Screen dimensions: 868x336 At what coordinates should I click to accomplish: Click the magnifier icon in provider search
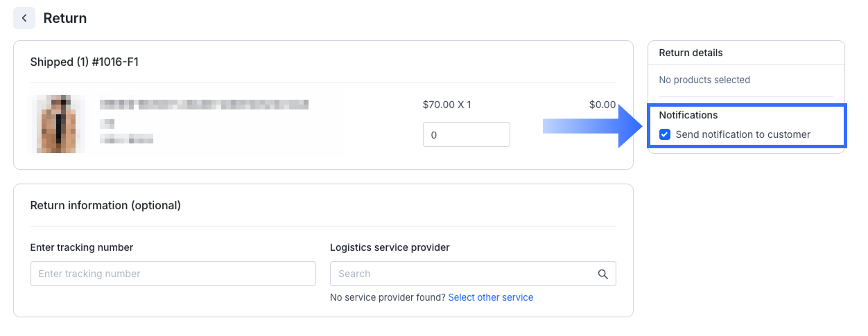coord(603,274)
